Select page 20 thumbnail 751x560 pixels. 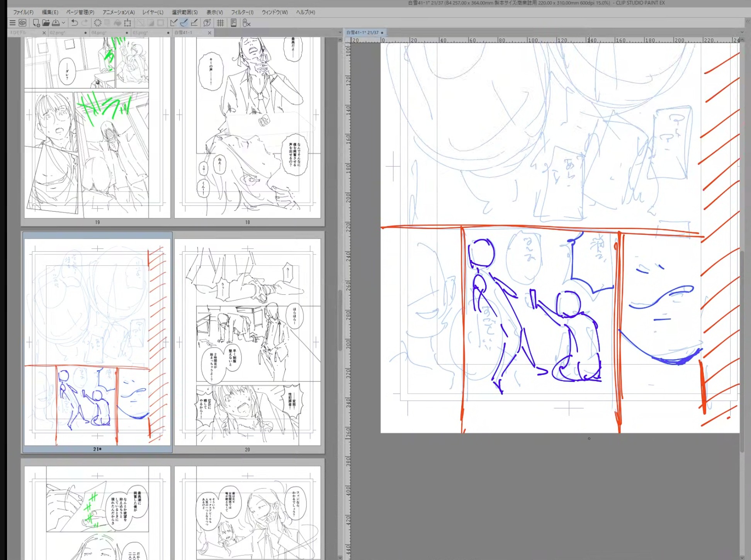pyautogui.click(x=247, y=342)
